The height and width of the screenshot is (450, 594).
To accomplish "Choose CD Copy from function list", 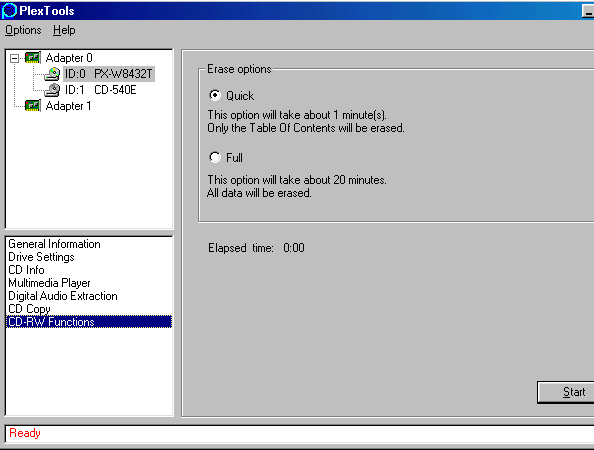I will (x=29, y=309).
